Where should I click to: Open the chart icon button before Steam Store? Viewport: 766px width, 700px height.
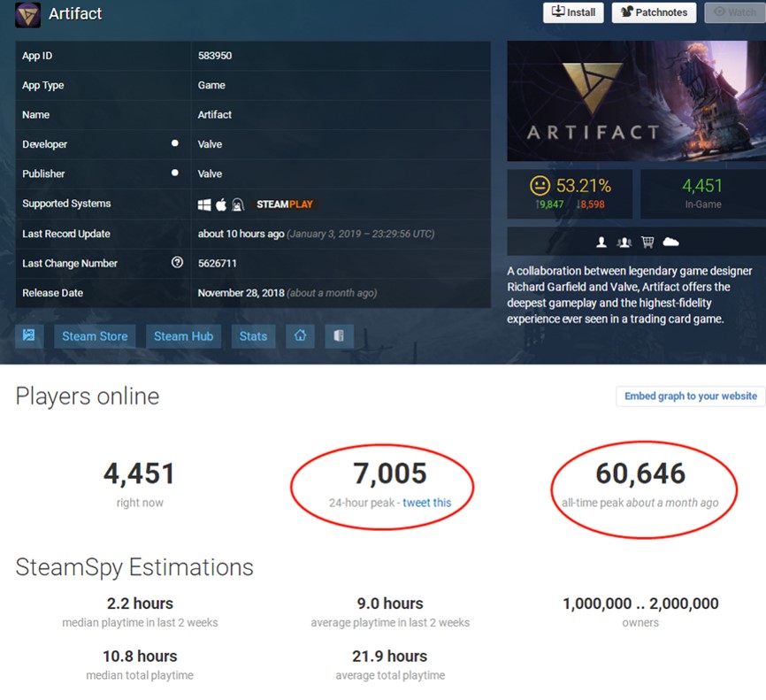[x=29, y=335]
